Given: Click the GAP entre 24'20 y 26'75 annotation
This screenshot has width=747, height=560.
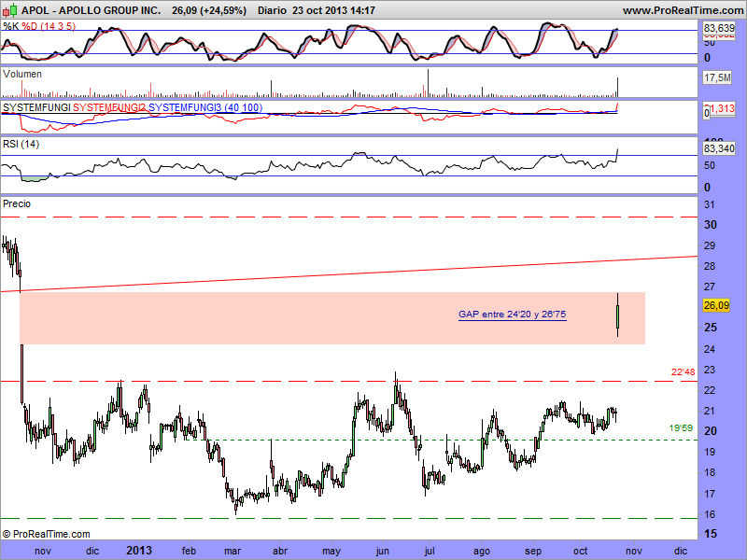Looking at the screenshot, I should (513, 315).
